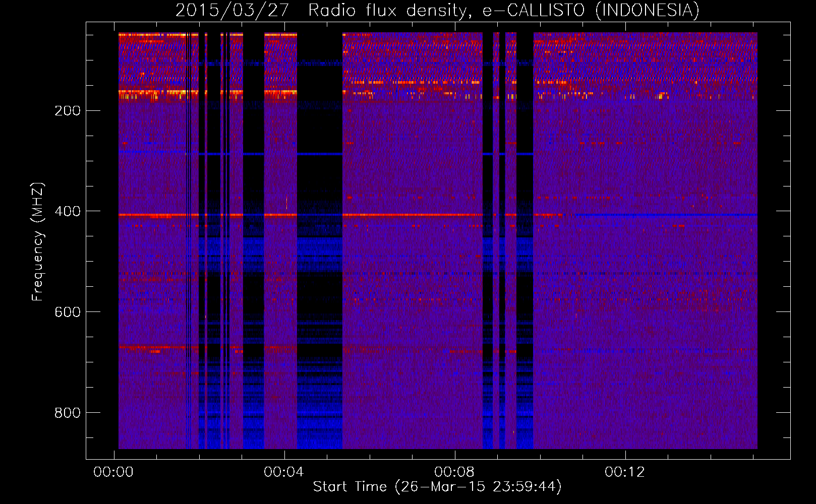Click the 800 frequency tick label
The image size is (816, 504).
click(x=68, y=413)
